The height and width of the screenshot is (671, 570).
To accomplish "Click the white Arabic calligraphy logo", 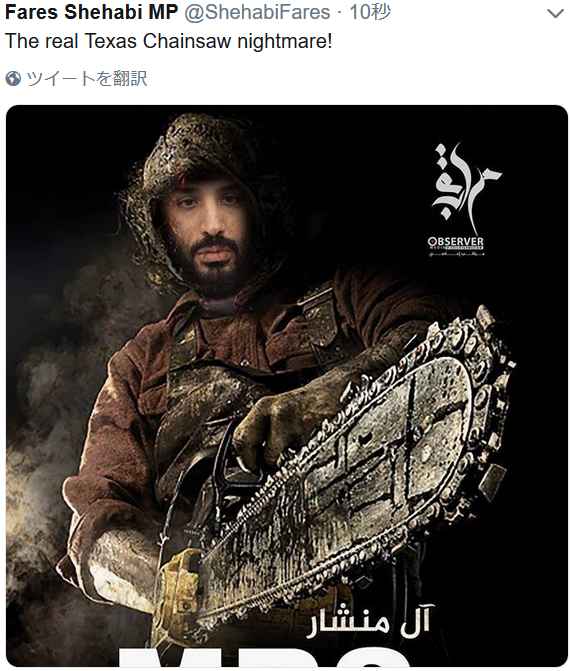I will tap(464, 187).
